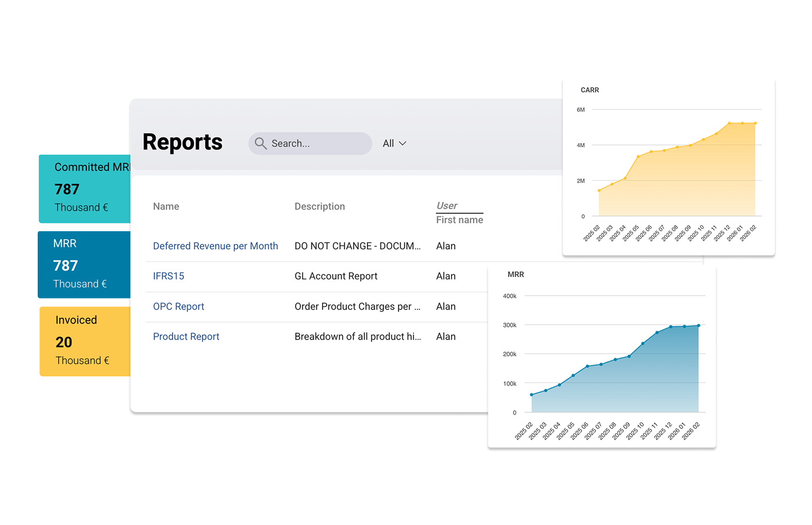This screenshot has height=525, width=812.
Task: Select the Committed MRR metric card
Action: [x=85, y=188]
